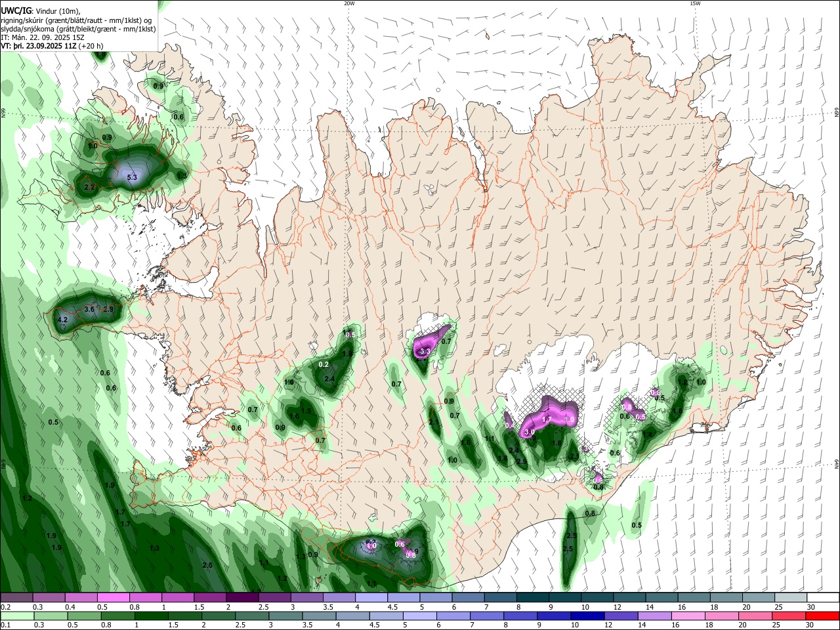
Task: Click the "15W" longitude label at top
Action: tap(695, 3)
